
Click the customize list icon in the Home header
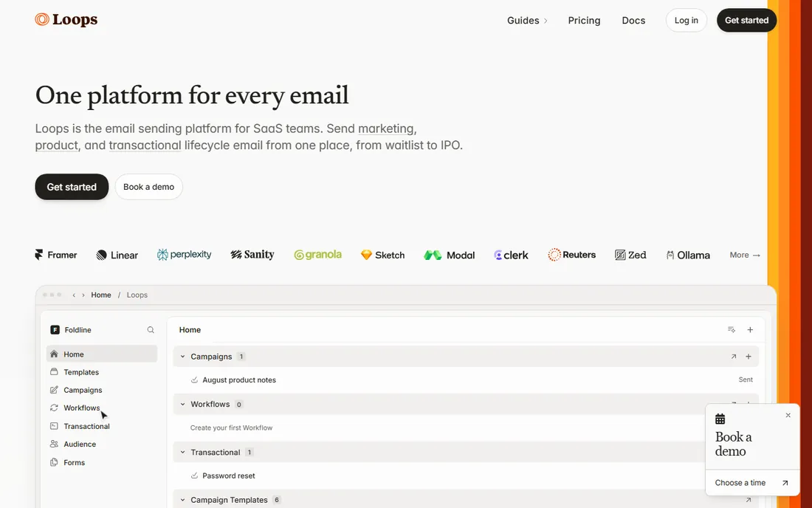732,330
